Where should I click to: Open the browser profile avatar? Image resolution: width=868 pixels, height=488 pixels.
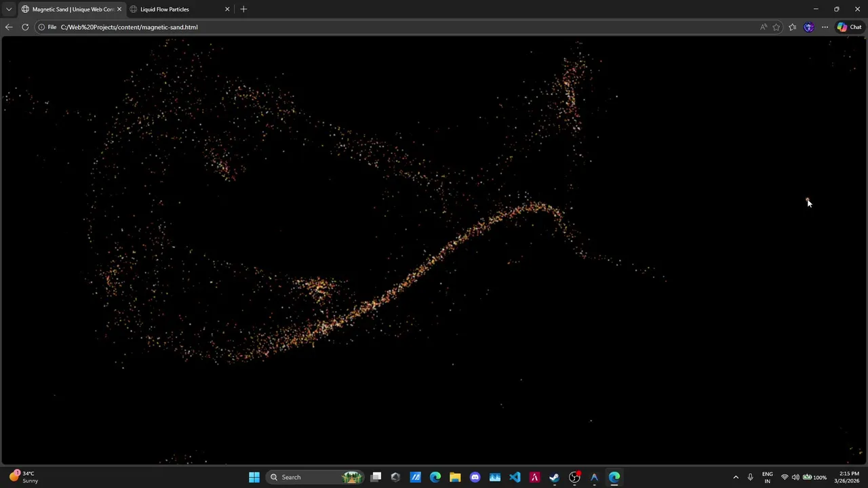click(x=808, y=27)
